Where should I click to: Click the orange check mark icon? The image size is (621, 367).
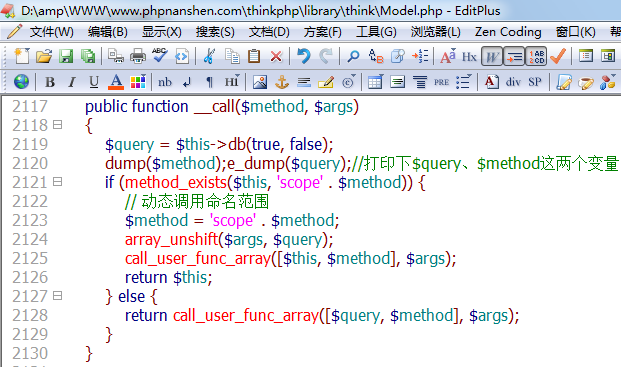(558, 56)
